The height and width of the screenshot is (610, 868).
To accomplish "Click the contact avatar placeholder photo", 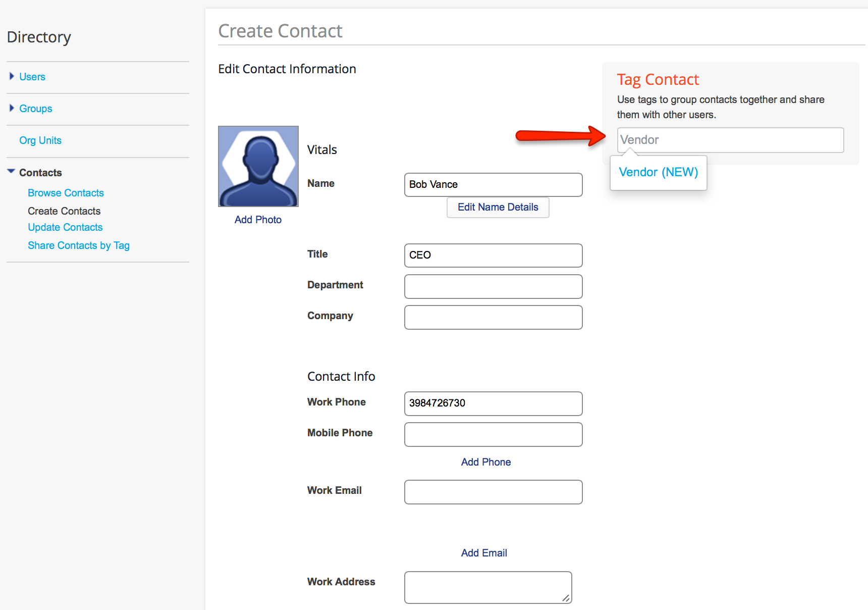I will point(258,166).
